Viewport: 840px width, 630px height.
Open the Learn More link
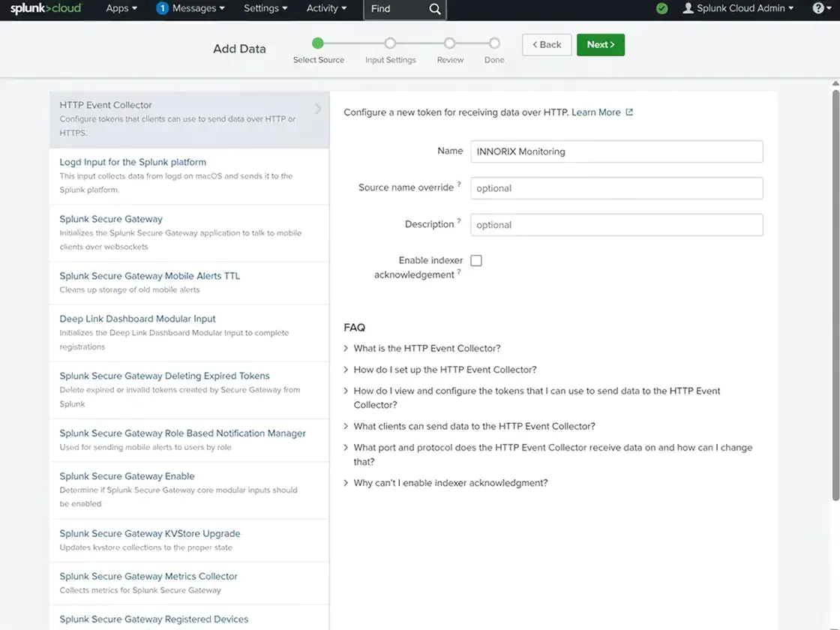point(595,112)
